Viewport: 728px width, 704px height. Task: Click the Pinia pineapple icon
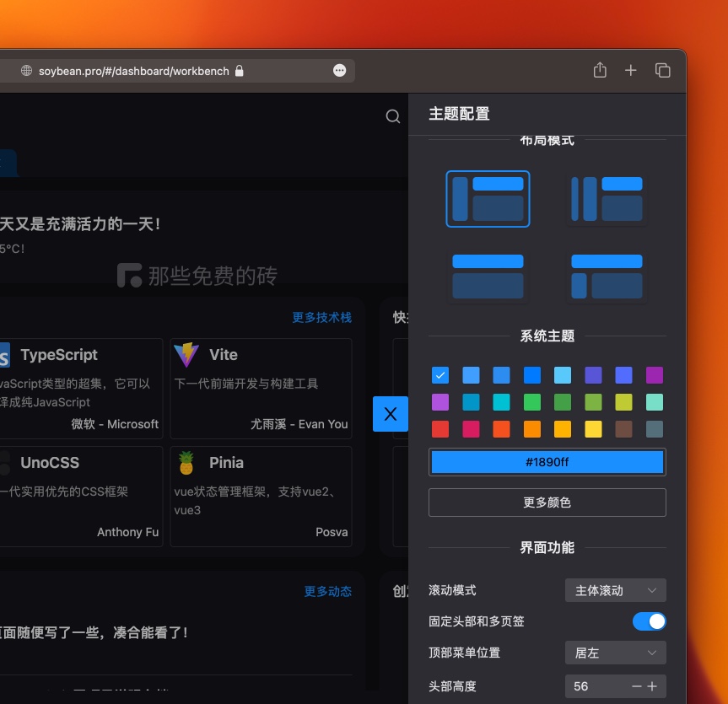186,463
